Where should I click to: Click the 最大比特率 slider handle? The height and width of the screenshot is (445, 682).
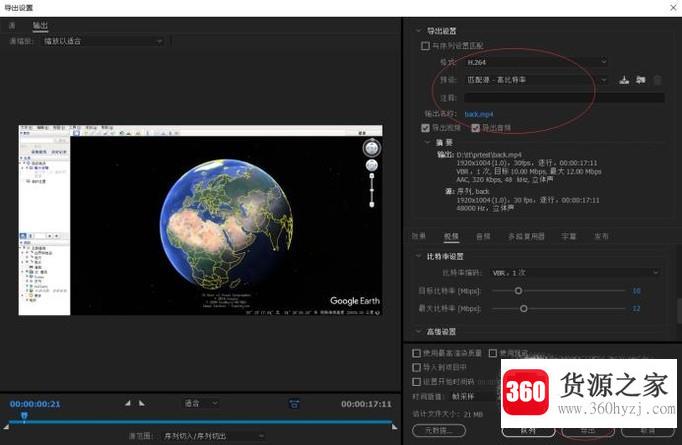coord(524,308)
